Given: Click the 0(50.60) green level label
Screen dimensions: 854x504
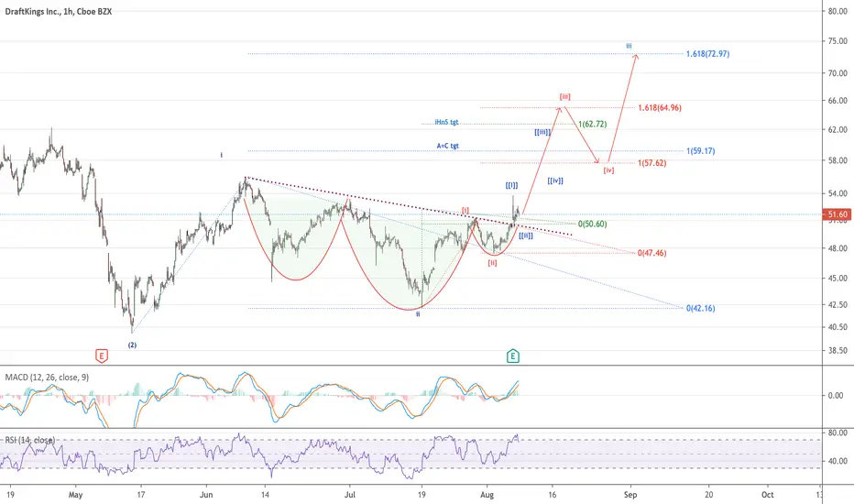Looking at the screenshot, I should click(592, 224).
